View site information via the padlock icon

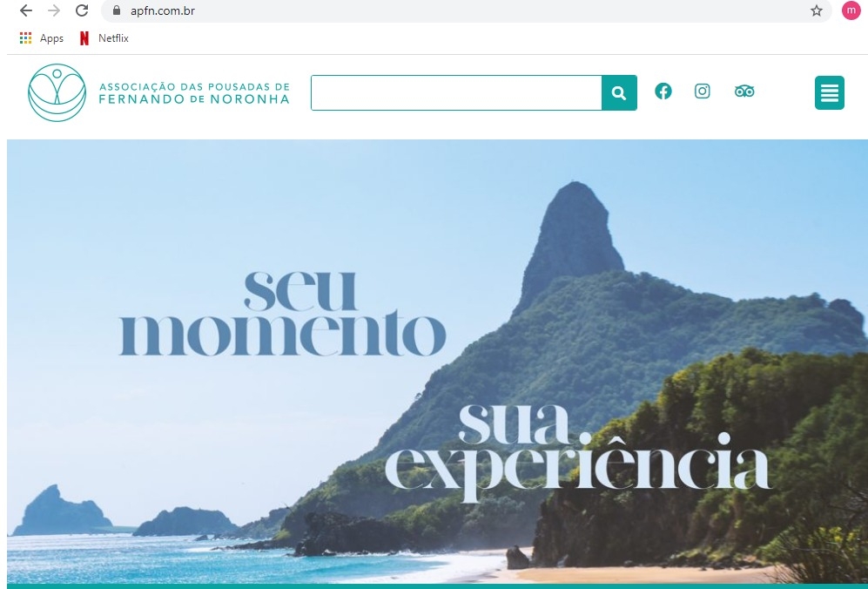pyautogui.click(x=117, y=10)
